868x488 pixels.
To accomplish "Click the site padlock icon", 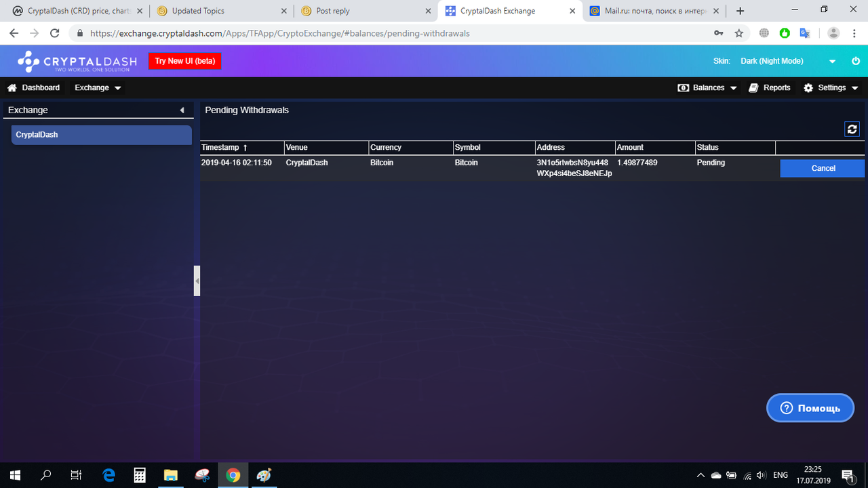I will [x=80, y=33].
